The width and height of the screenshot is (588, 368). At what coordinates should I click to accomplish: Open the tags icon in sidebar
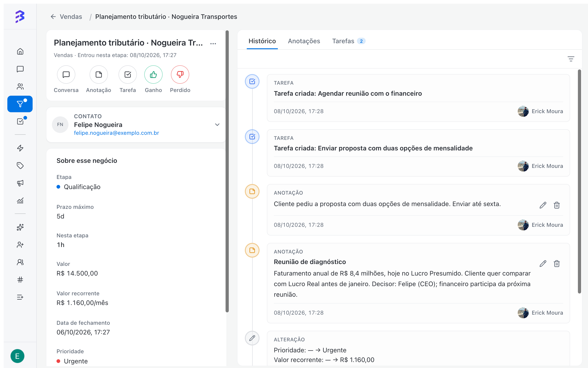[x=20, y=166]
